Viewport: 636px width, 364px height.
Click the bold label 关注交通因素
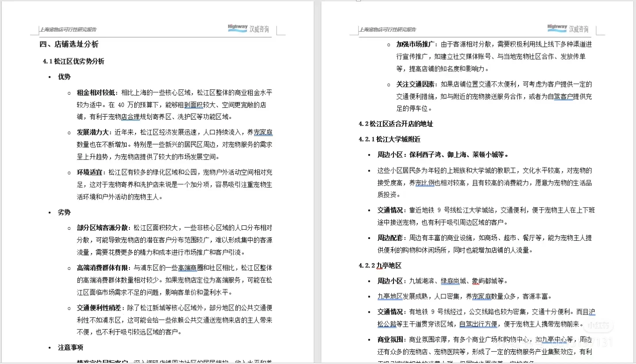tap(415, 84)
